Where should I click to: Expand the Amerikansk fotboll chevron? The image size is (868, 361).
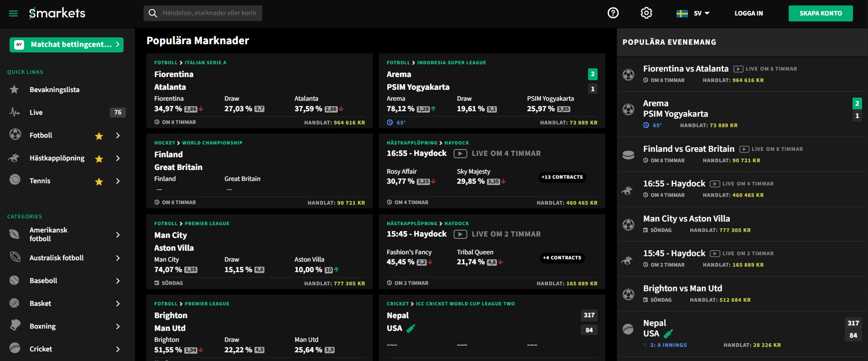tap(118, 235)
